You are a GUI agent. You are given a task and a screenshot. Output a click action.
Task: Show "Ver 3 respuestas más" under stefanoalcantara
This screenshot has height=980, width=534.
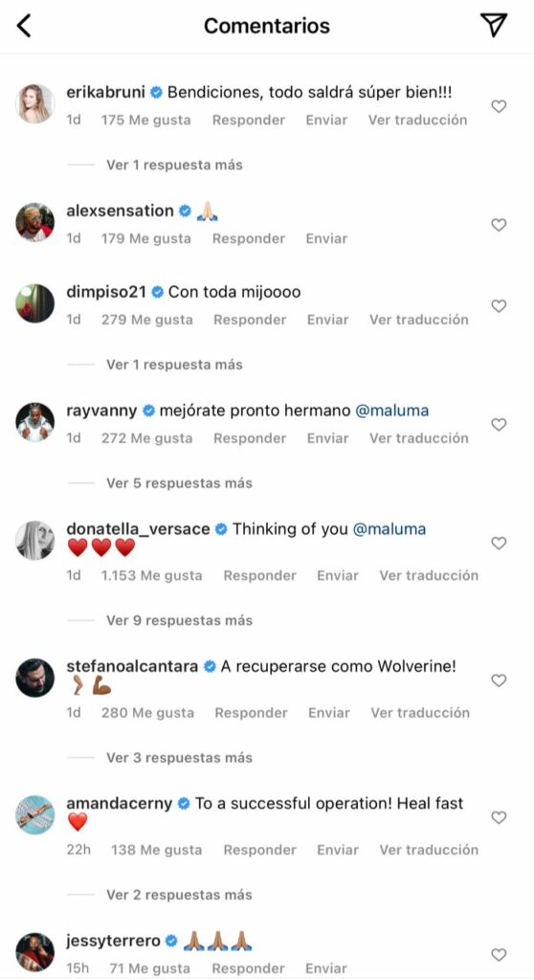tap(179, 758)
